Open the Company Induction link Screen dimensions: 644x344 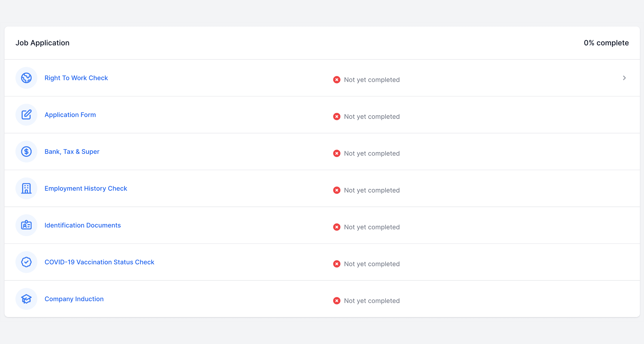(x=74, y=299)
